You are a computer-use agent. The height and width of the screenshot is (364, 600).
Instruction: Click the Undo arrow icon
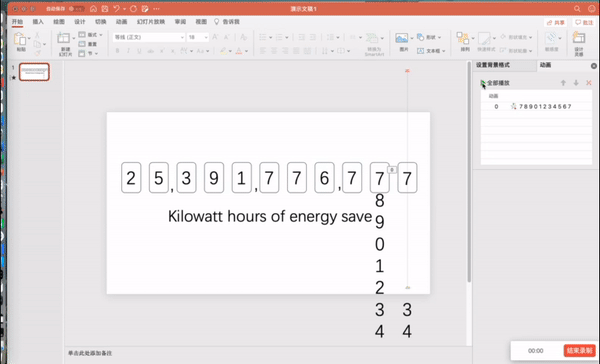point(116,8)
